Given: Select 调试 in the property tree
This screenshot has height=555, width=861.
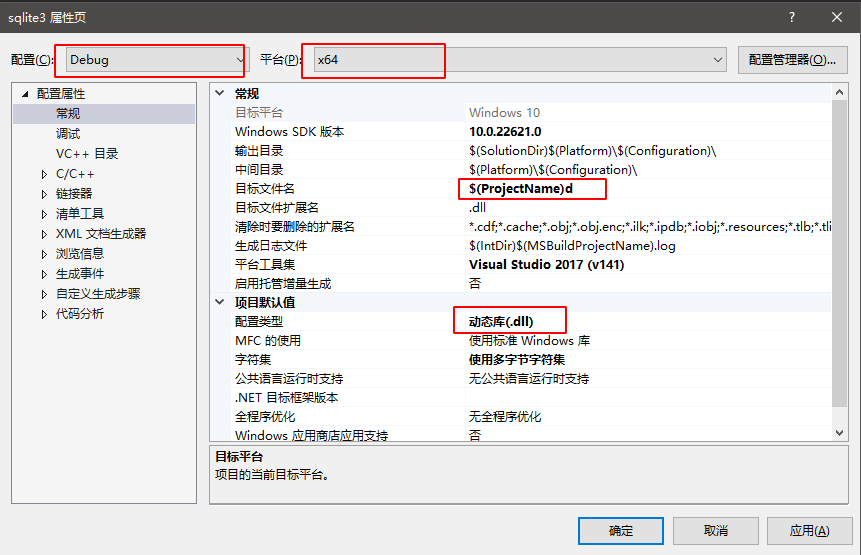Looking at the screenshot, I should tap(68, 134).
